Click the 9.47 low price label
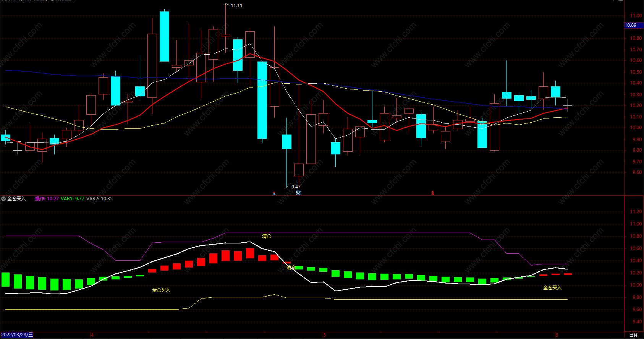644x339 pixels. click(296, 187)
